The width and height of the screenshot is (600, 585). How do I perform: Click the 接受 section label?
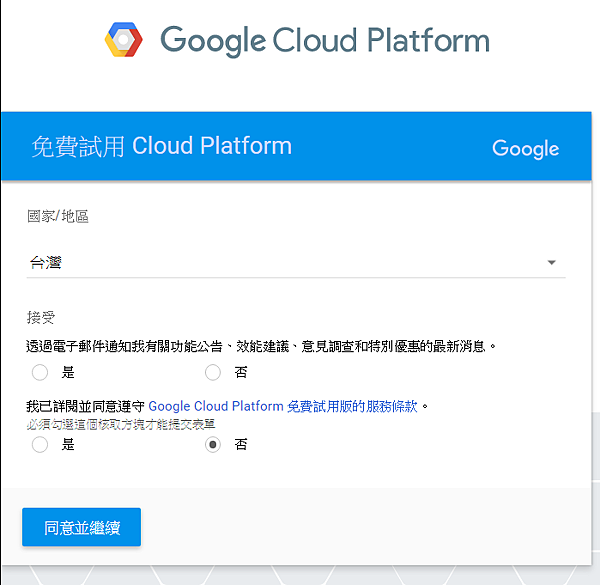click(x=40, y=318)
